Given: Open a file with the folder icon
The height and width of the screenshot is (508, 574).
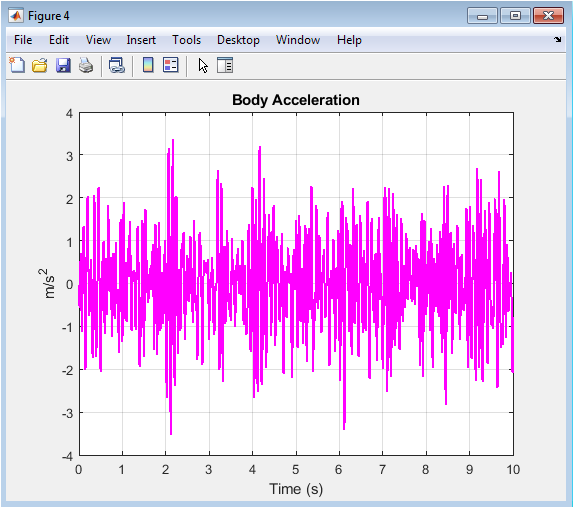Looking at the screenshot, I should [x=40, y=66].
